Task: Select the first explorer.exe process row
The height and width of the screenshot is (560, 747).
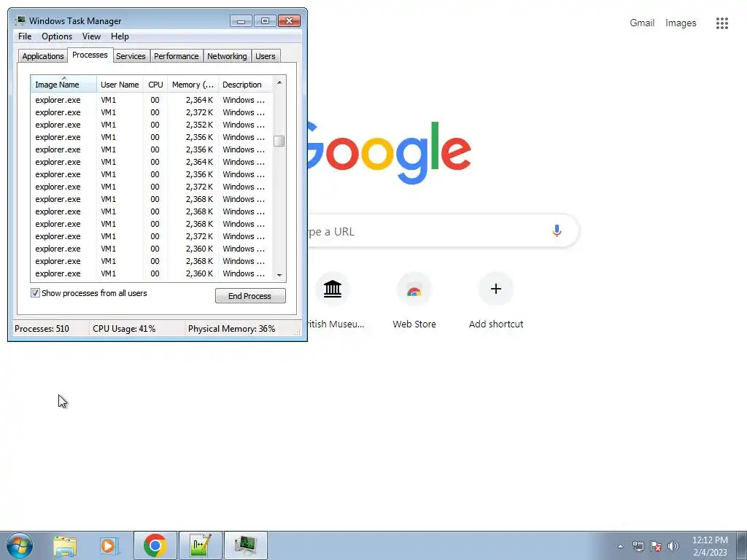Action: 152,100
